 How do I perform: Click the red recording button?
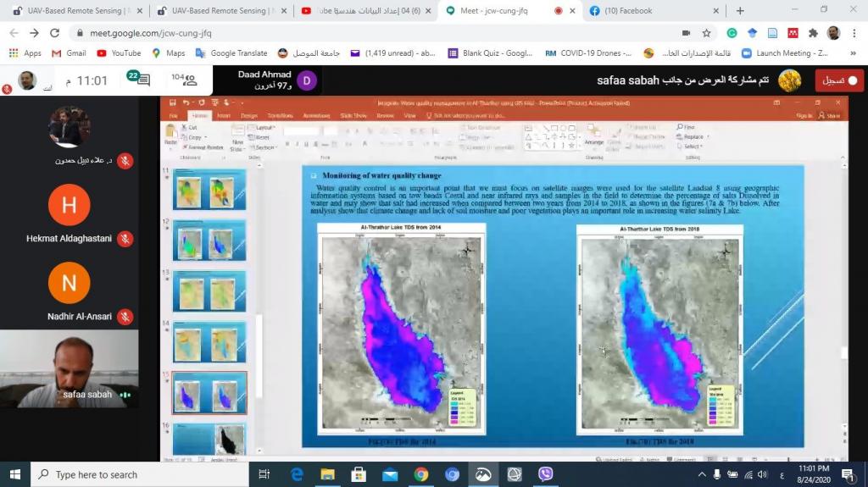click(x=839, y=80)
